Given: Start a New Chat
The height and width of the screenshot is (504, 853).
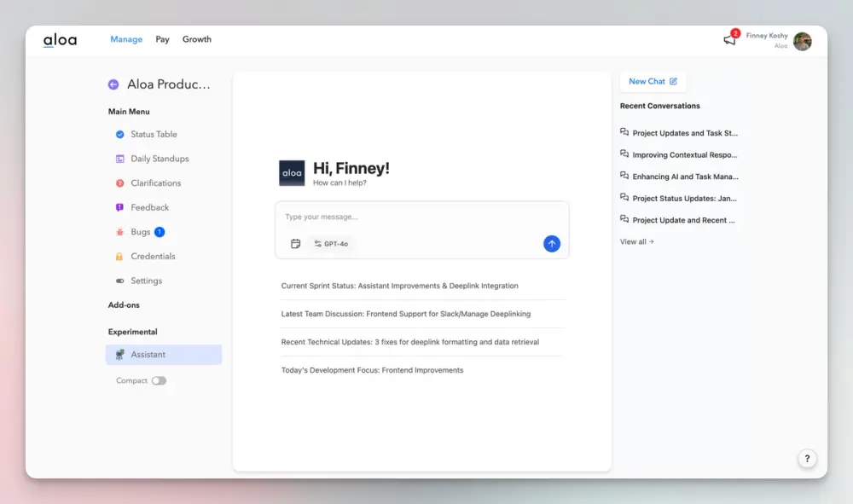Looking at the screenshot, I should [653, 82].
